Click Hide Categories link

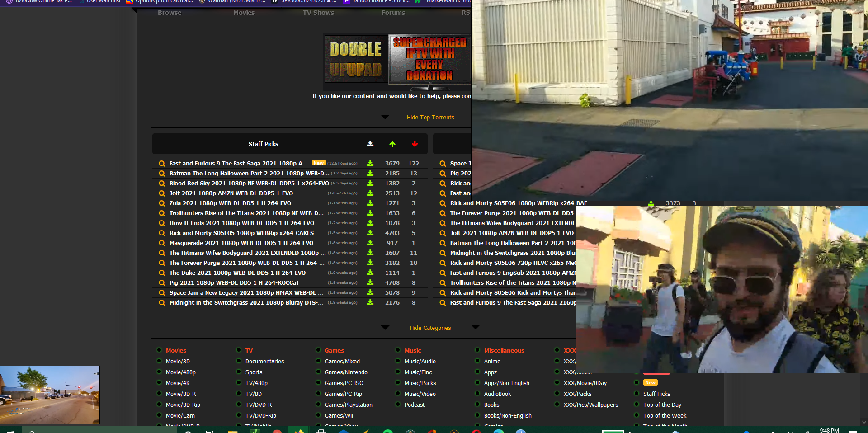430,328
